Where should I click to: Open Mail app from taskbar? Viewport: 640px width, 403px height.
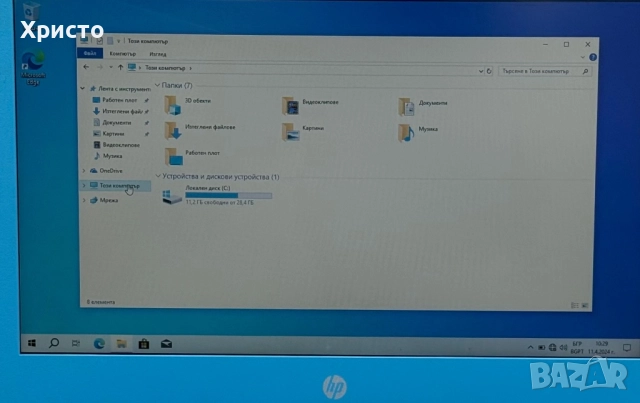pos(166,344)
